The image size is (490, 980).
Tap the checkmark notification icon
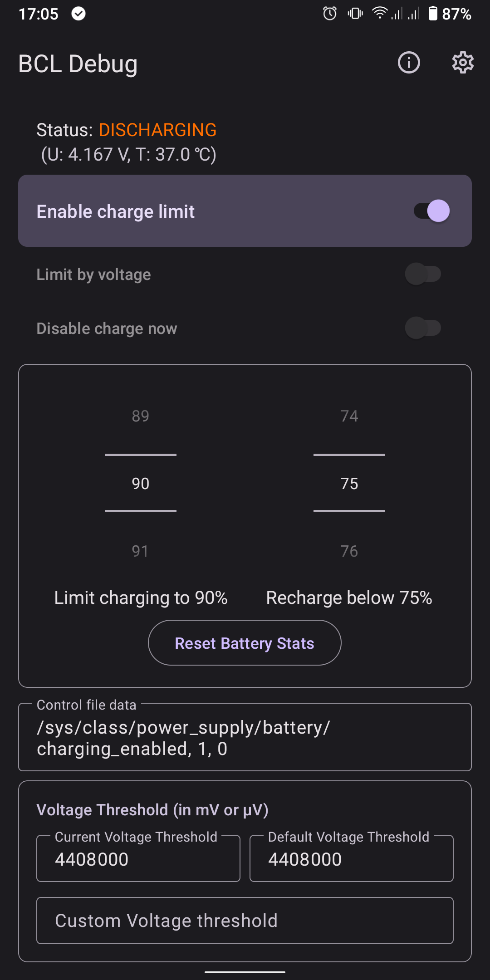pyautogui.click(x=78, y=14)
